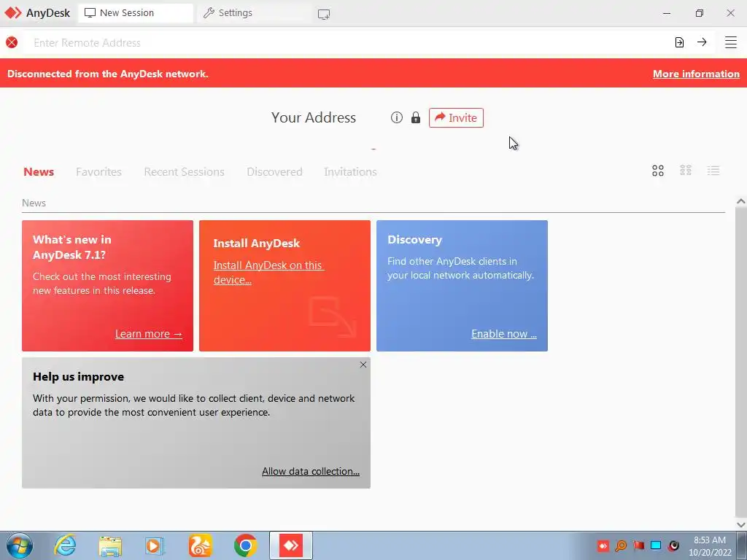Screen dimensions: 747x560
Task: Select the Discovered tab
Action: click(274, 172)
